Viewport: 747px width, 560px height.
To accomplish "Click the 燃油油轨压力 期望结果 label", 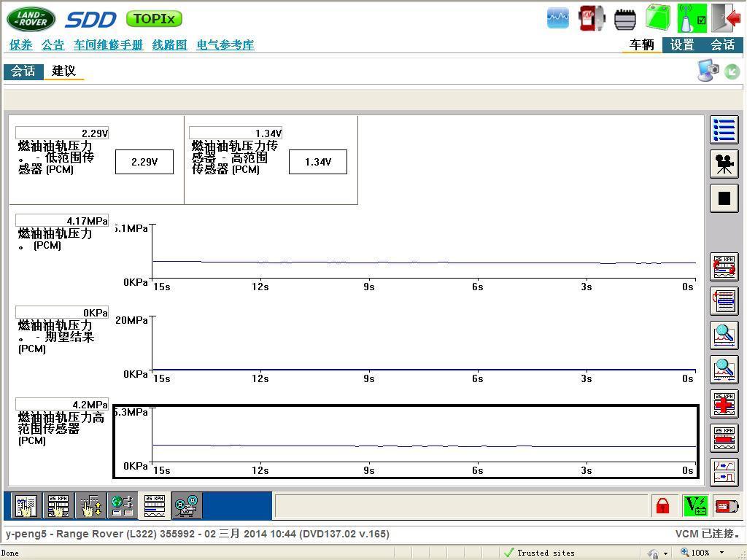I will pos(56,337).
